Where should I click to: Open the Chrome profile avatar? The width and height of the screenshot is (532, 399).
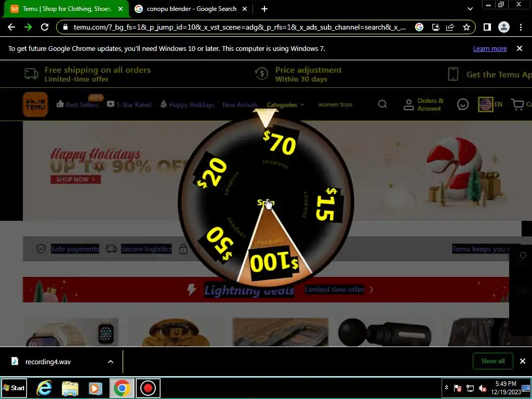coord(504,27)
